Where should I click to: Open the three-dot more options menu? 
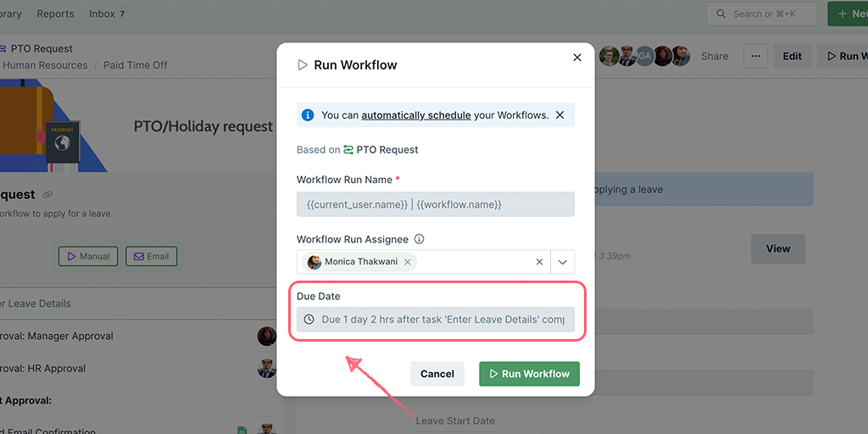click(x=755, y=56)
